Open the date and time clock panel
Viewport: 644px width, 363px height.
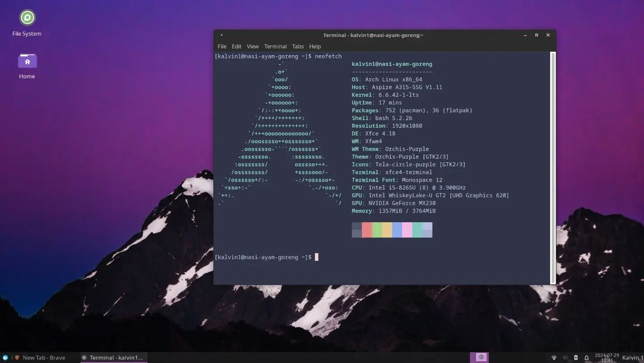tap(606, 358)
